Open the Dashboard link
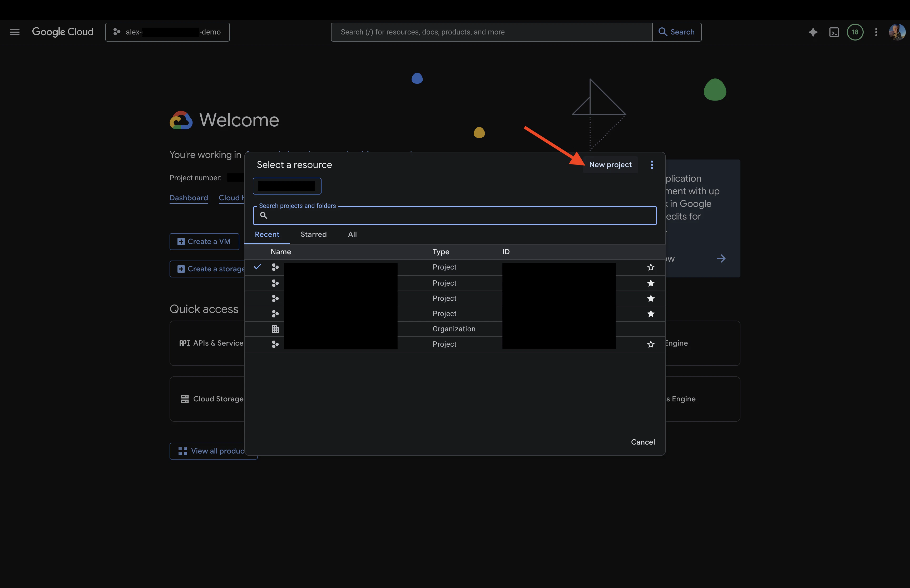The image size is (910, 588). 189,198
